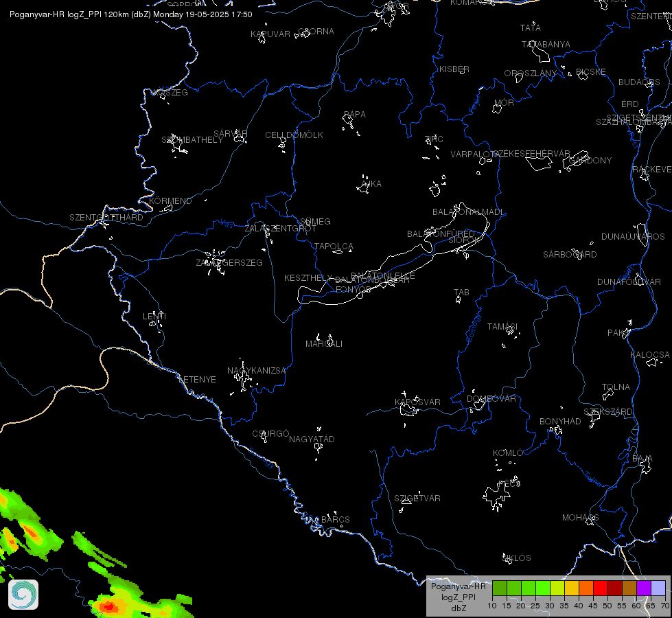672x618 pixels.
Task: Click the radar title 'Poganyvar-HR logZ_PPI 120km' timestamp text
Action: (x=130, y=14)
